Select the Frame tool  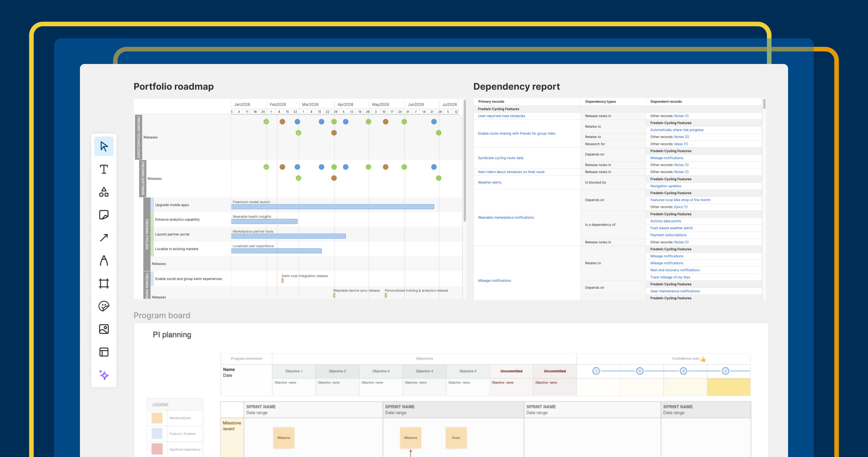tap(104, 283)
